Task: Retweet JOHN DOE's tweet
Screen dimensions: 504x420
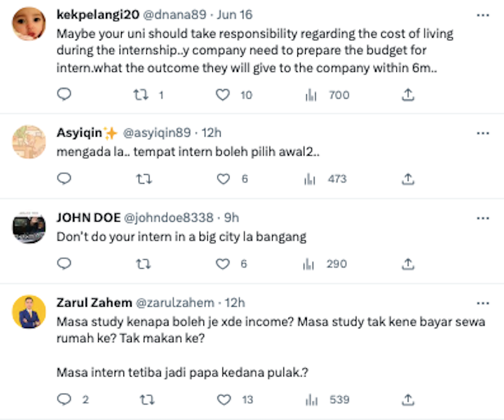Action: point(144,264)
